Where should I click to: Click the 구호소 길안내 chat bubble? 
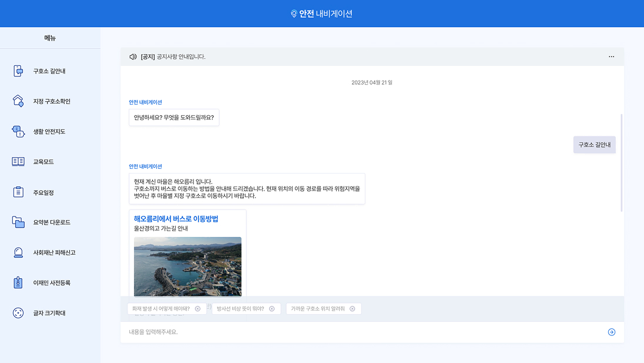[x=594, y=144]
